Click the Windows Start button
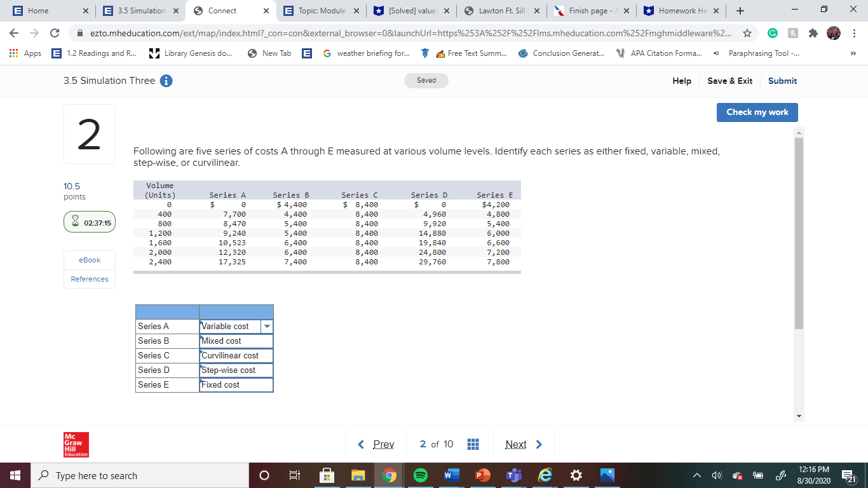Image resolution: width=868 pixels, height=488 pixels. [x=15, y=475]
